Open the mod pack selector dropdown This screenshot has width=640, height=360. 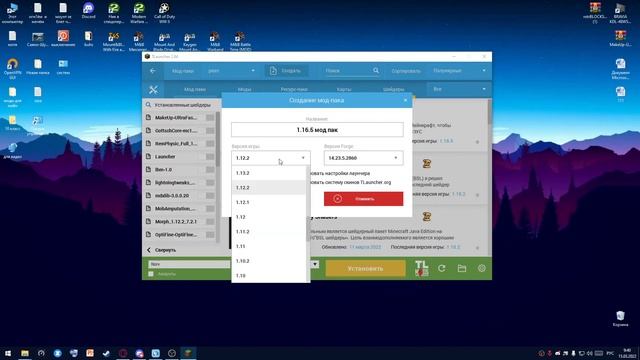click(x=231, y=71)
